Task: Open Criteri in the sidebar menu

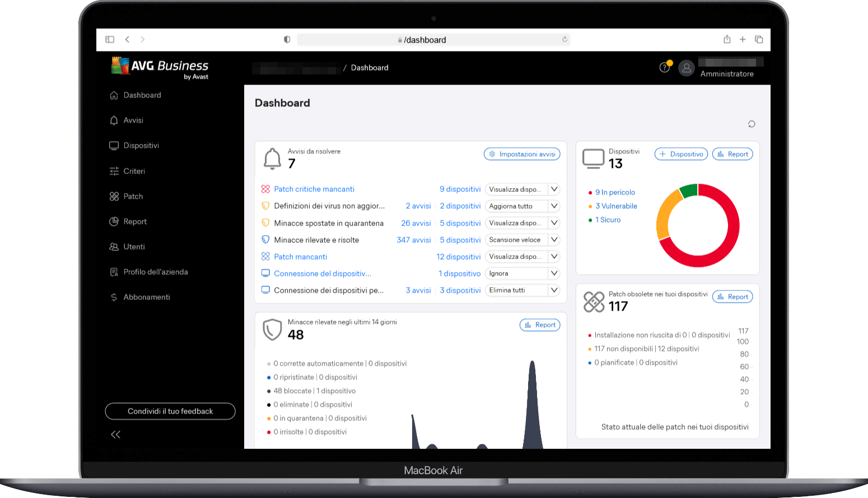Action: tap(134, 171)
